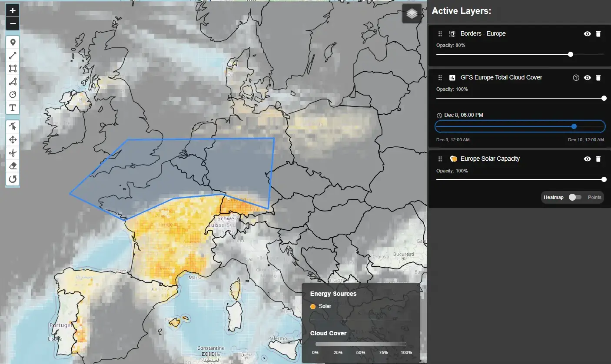Click the Borders - Europe opacity slider handle
The height and width of the screenshot is (364, 611).
[x=571, y=54]
